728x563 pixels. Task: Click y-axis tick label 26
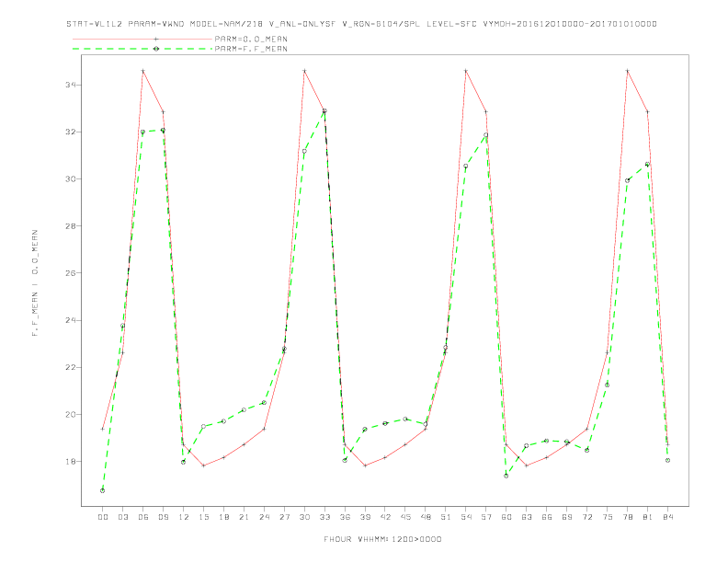[x=71, y=273]
